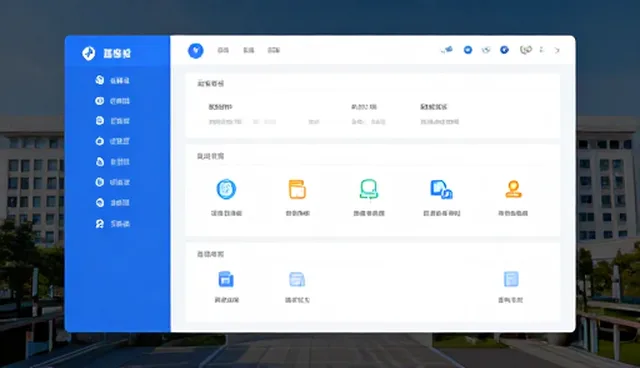Open the blue circular fingerprint-style shortcut icon
This screenshot has height=368, width=640.
tap(226, 189)
